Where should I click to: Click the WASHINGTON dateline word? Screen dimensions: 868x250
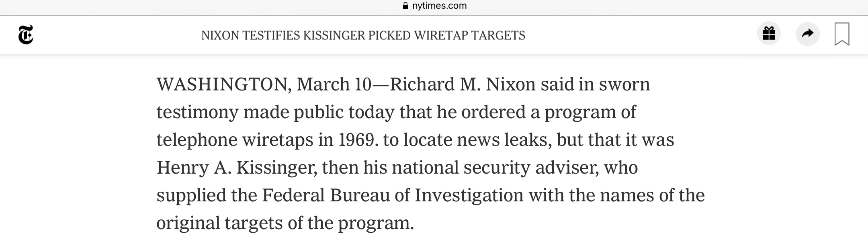click(x=222, y=84)
